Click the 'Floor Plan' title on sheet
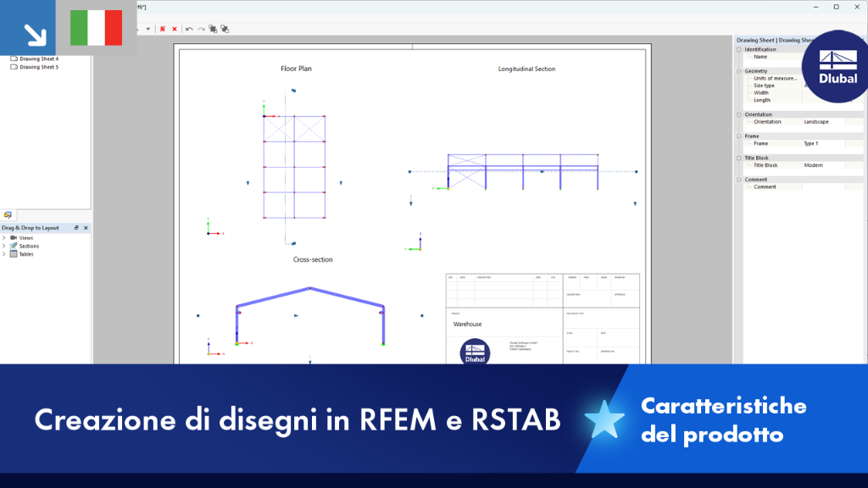The width and height of the screenshot is (868, 488). click(296, 69)
